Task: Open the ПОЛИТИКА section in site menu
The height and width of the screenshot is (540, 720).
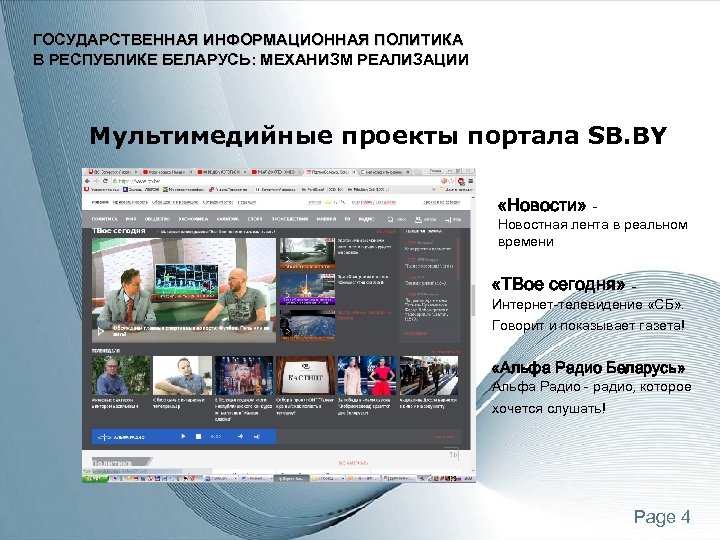Action: click(104, 219)
